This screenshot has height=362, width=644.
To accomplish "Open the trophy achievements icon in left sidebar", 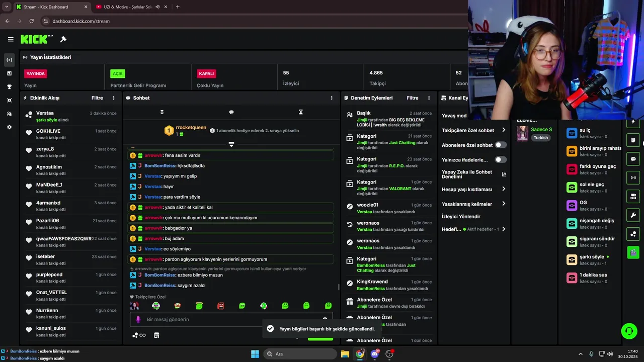I will coord(9,86).
